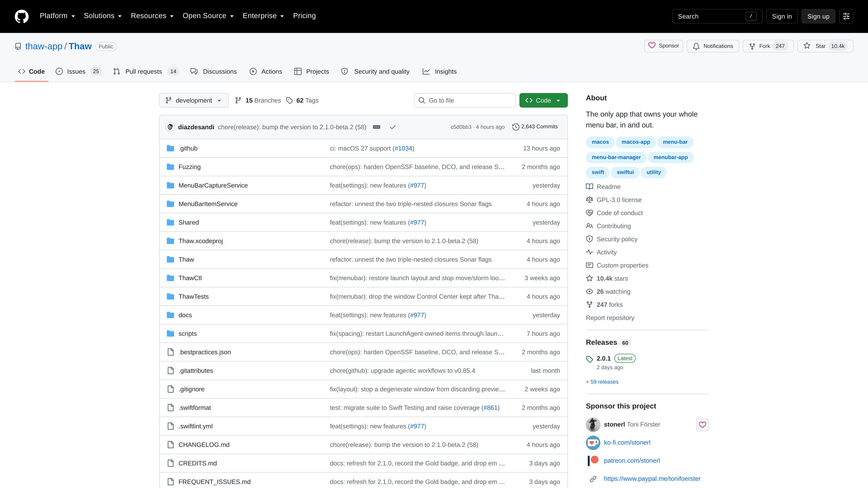Focus the Go to file field

coord(465,100)
